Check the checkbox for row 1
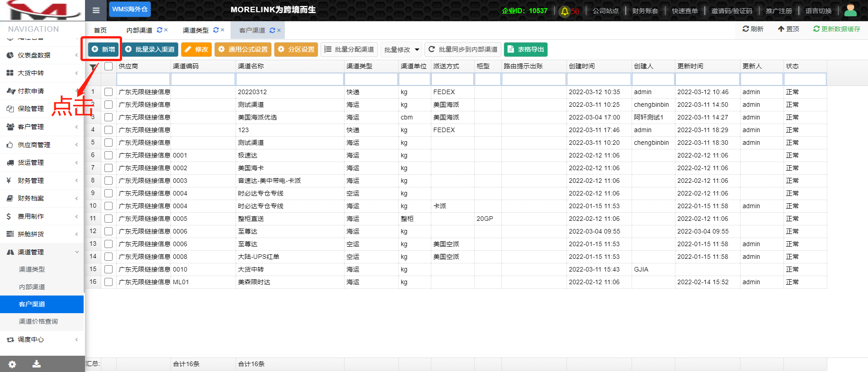Image resolution: width=868 pixels, height=372 pixels. point(108,92)
